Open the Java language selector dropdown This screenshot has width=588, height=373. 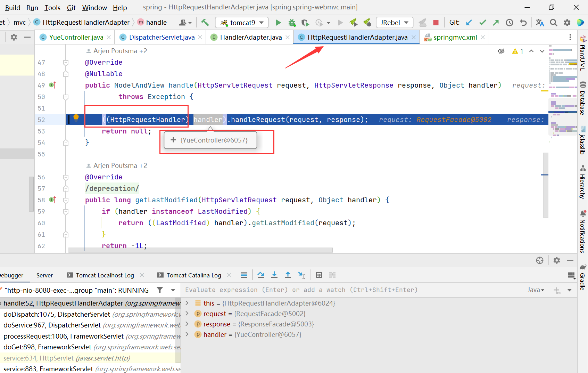pos(536,290)
